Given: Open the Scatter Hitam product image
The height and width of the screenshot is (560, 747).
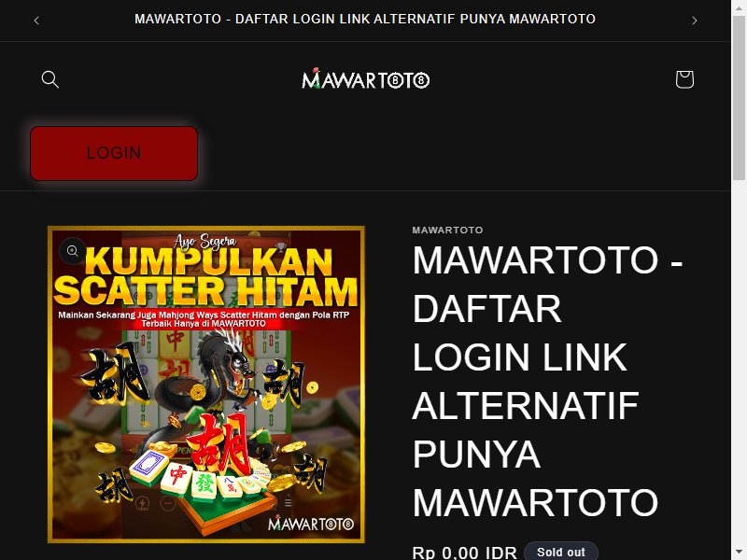Looking at the screenshot, I should [x=206, y=385].
